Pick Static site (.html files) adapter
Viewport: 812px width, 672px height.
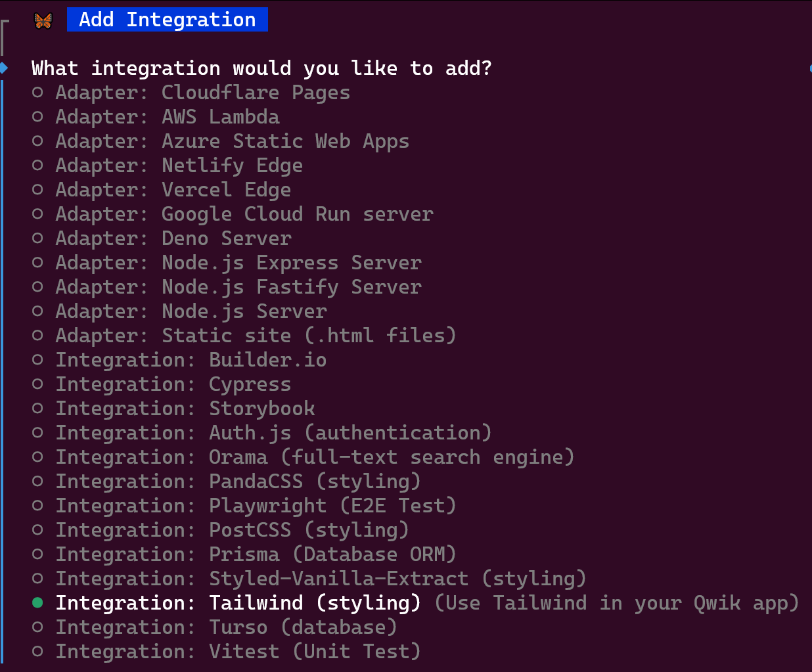pos(255,335)
